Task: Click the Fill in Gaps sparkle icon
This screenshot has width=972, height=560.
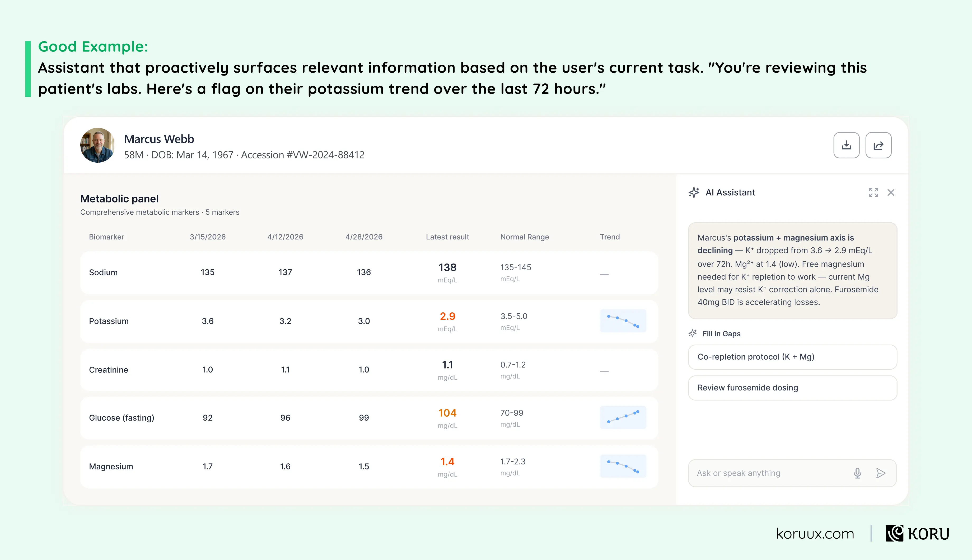Action: 692,333
